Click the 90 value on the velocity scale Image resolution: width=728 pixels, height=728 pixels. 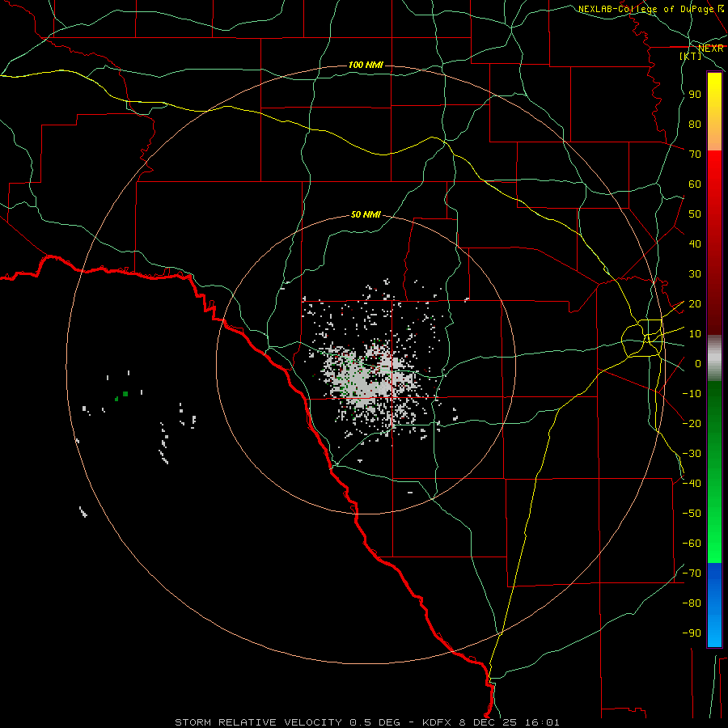point(695,95)
